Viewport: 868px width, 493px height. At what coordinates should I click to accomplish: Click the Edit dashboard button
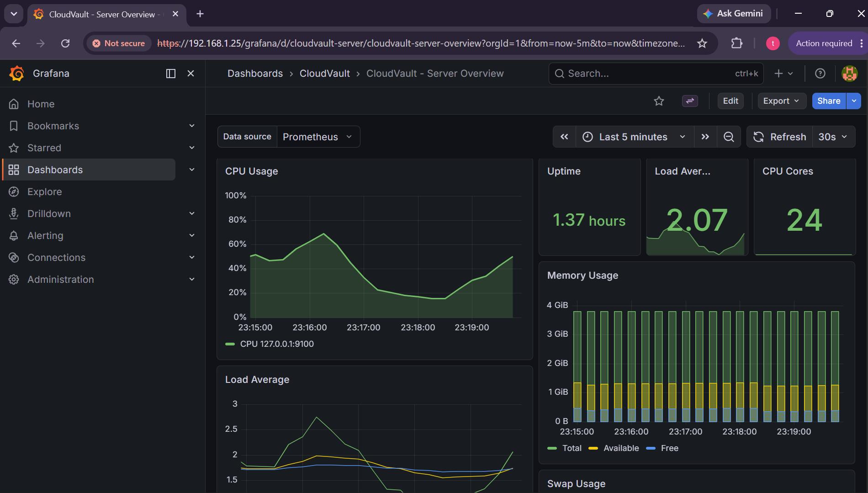(x=730, y=101)
